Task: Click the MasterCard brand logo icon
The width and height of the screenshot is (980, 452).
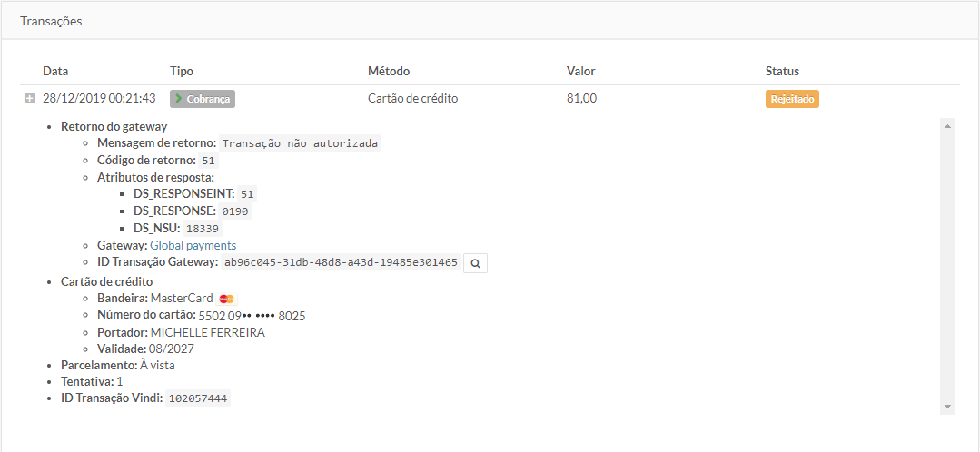Action: (x=227, y=299)
